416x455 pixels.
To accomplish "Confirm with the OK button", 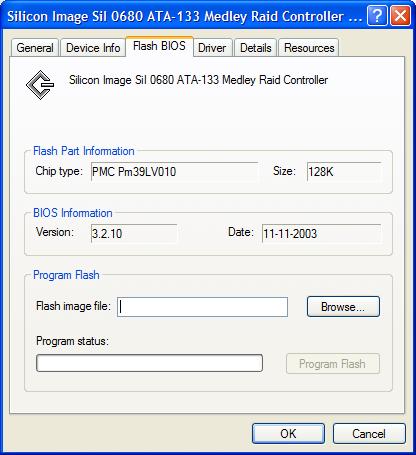I will pos(288,434).
